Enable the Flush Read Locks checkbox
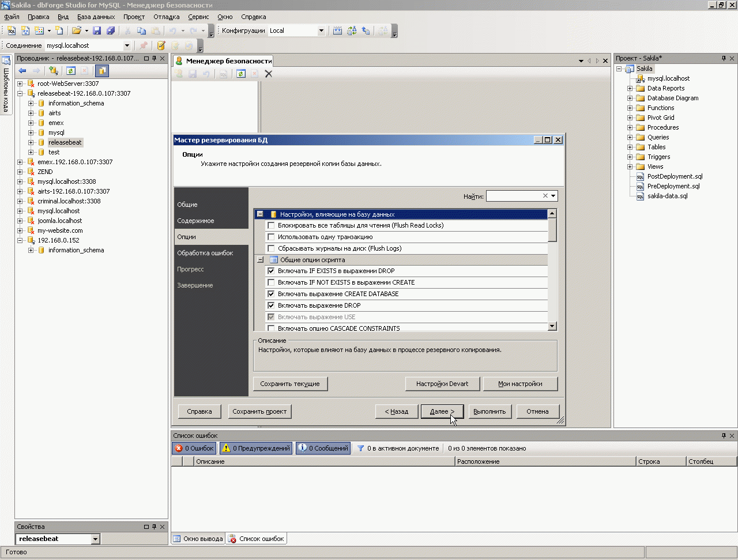Image resolution: width=738 pixels, height=560 pixels. (x=271, y=226)
